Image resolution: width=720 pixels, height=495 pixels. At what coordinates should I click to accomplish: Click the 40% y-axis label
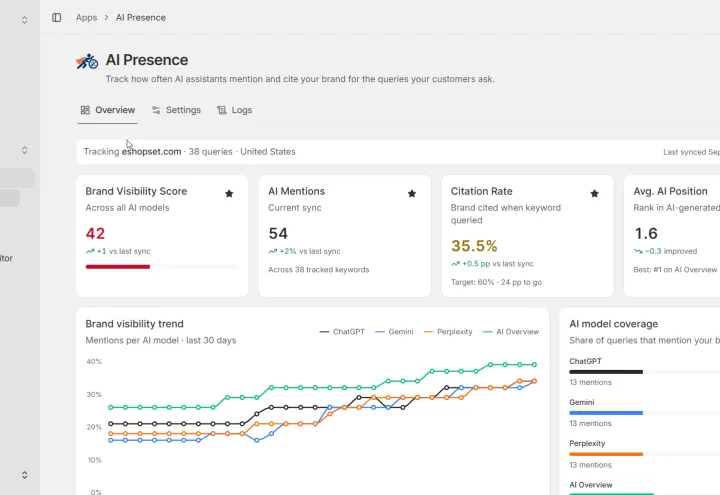pos(94,361)
